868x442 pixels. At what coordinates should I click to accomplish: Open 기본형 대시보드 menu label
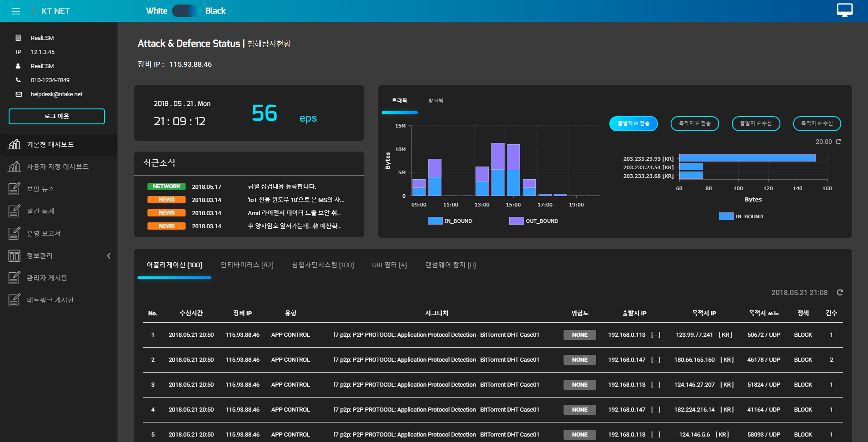(x=50, y=144)
